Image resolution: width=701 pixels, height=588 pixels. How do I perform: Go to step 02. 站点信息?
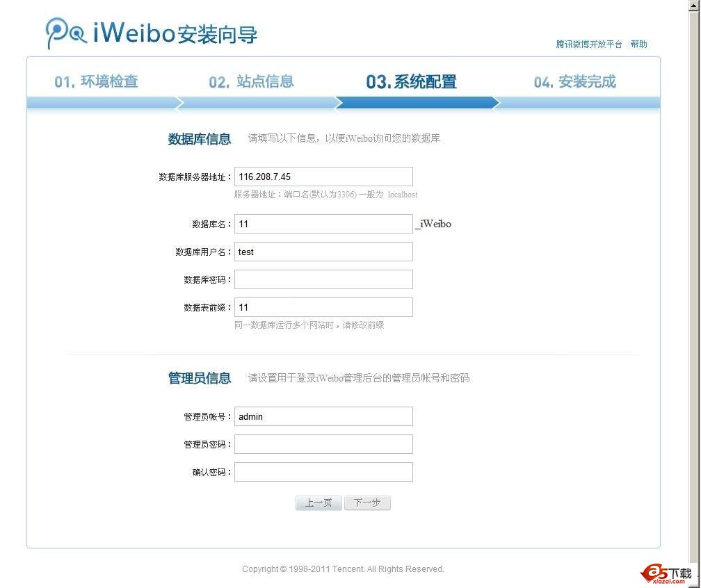[251, 82]
